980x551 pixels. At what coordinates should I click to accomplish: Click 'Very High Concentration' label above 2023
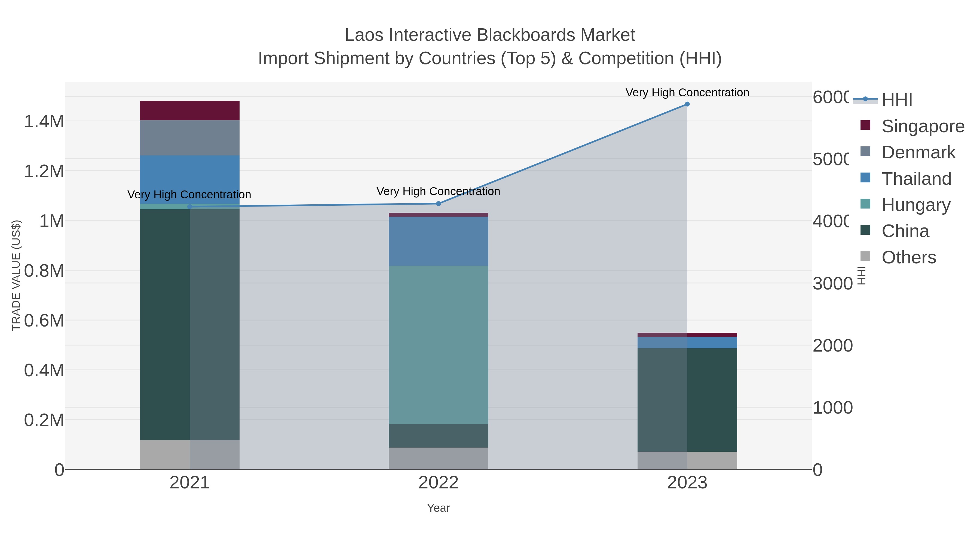point(687,93)
